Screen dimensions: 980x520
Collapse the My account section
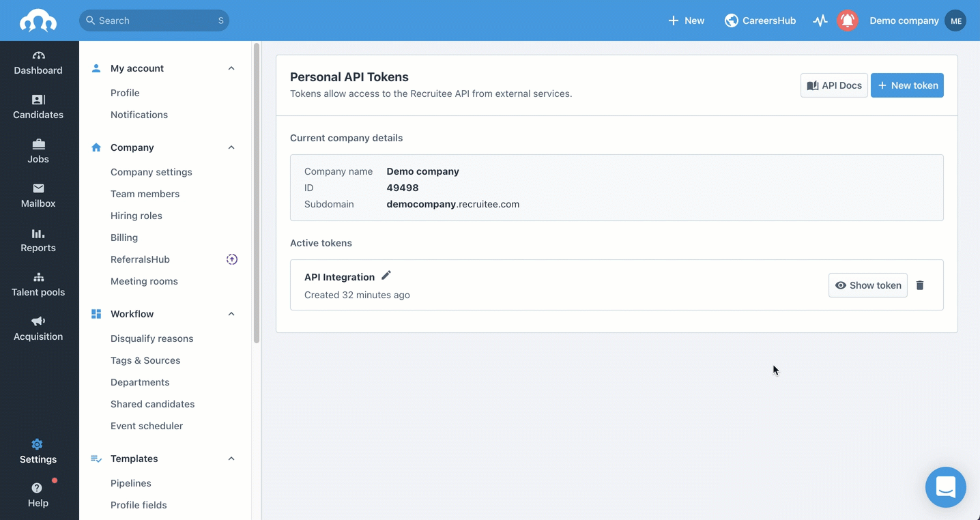coord(231,68)
